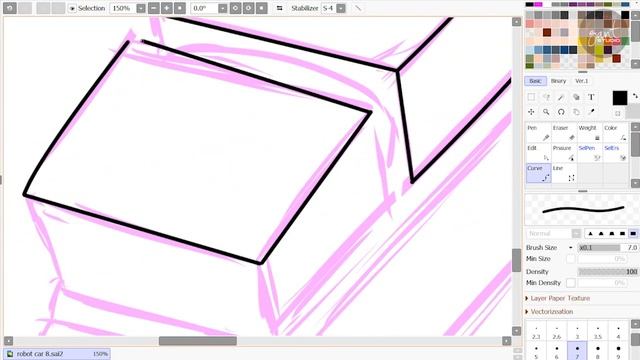Select the Zoom magnifier tool
Screen dimensions: 640x360
546,112
